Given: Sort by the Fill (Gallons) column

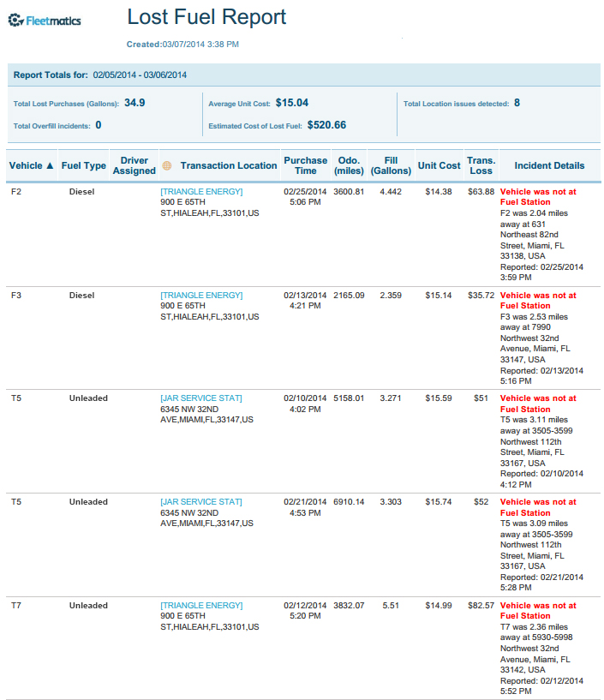Looking at the screenshot, I should pos(390,165).
